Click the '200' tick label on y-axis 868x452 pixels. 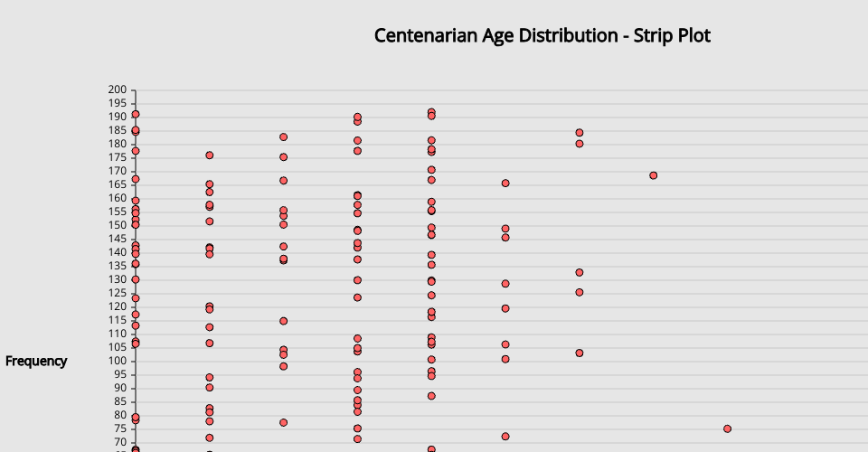coord(117,89)
